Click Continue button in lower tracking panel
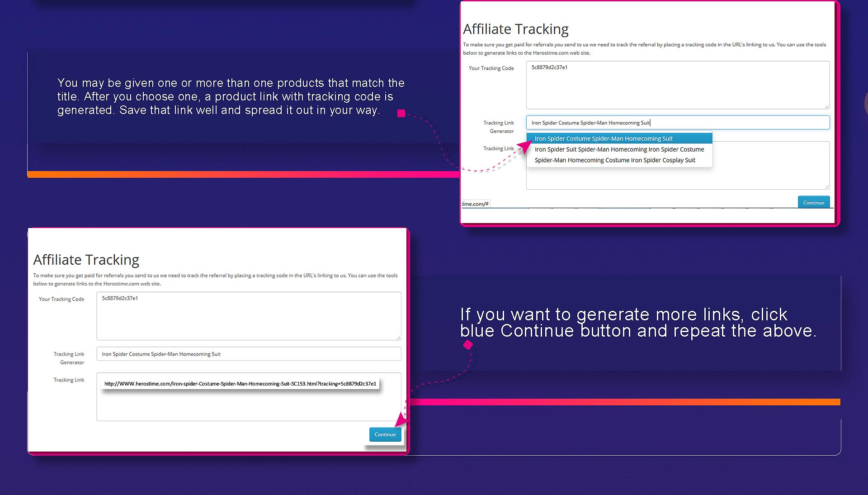868x495 pixels. coord(385,434)
